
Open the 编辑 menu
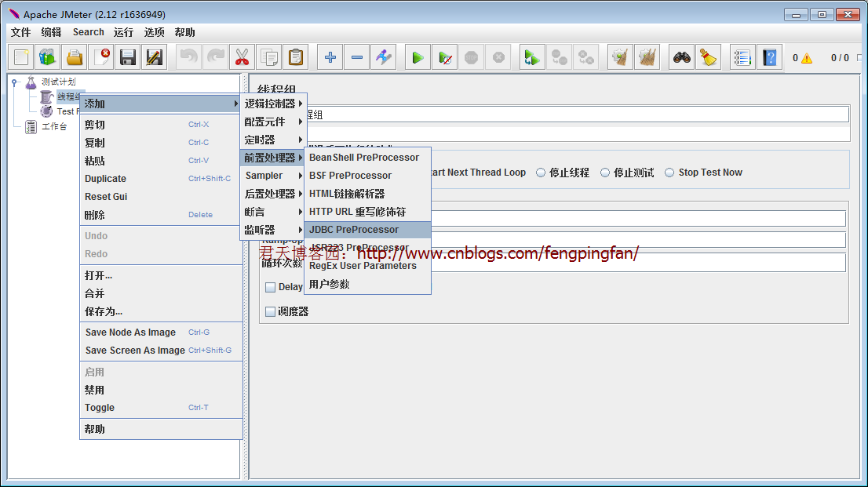click(52, 32)
